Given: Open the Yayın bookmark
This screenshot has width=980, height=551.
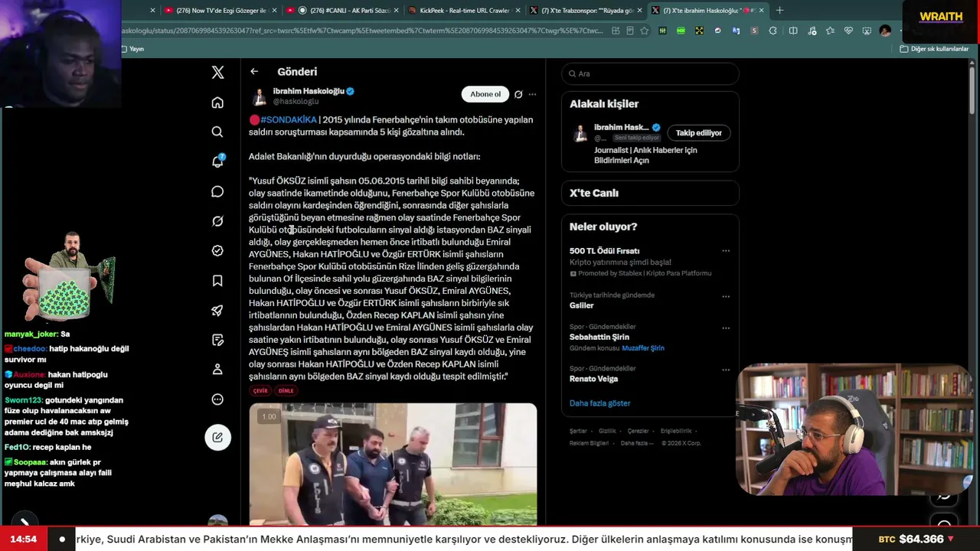Looking at the screenshot, I should 132,49.
